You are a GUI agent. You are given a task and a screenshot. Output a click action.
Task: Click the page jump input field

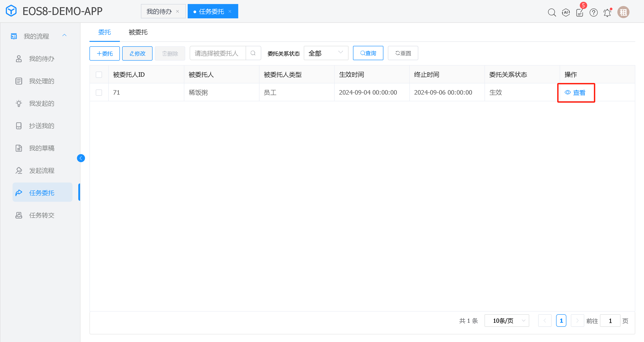click(610, 321)
